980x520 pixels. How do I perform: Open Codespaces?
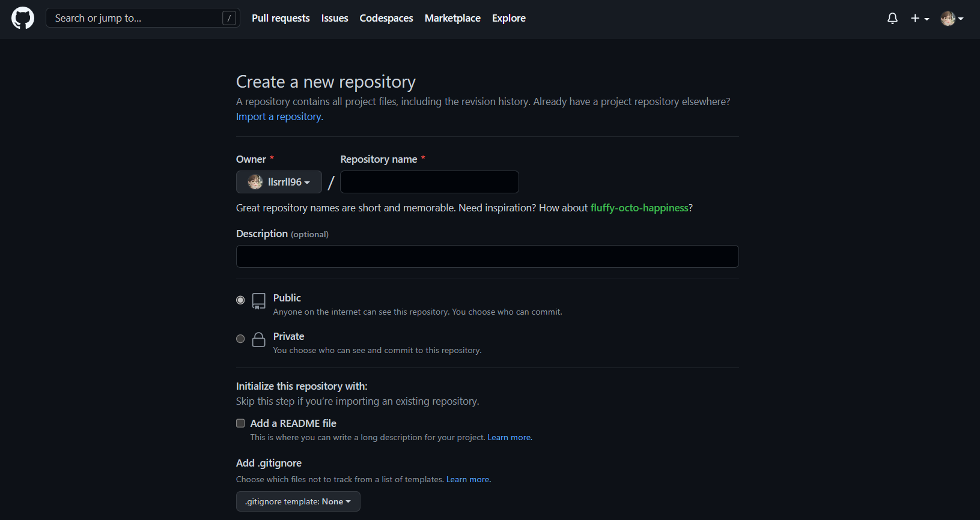[386, 18]
